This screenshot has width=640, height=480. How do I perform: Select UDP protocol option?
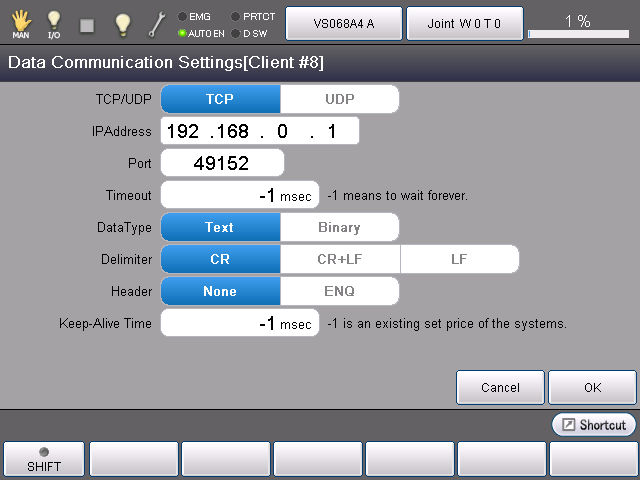pos(339,99)
